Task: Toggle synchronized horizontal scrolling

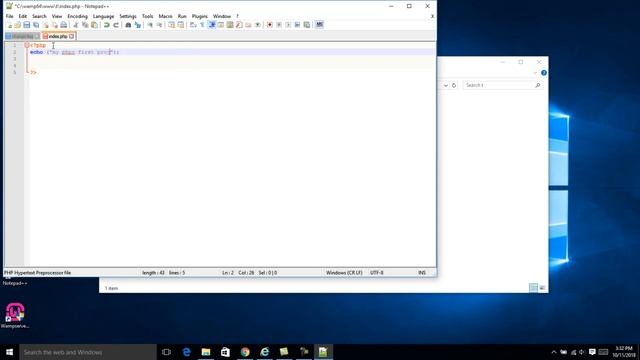Action: click(180, 25)
